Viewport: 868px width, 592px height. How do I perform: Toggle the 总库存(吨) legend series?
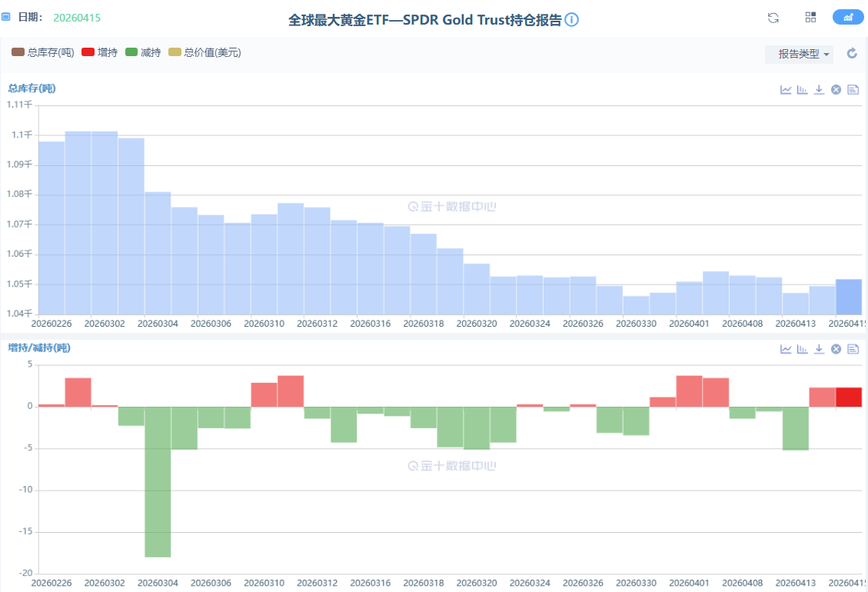pos(43,52)
